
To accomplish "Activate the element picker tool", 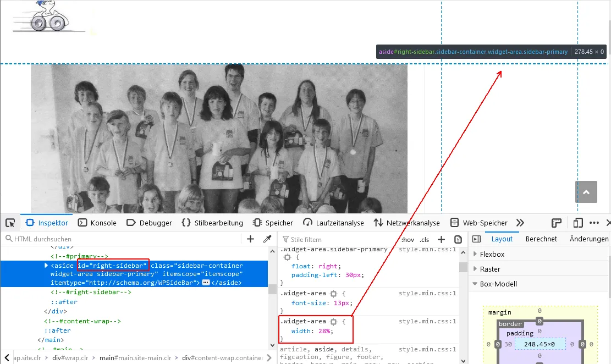I will click(10, 223).
